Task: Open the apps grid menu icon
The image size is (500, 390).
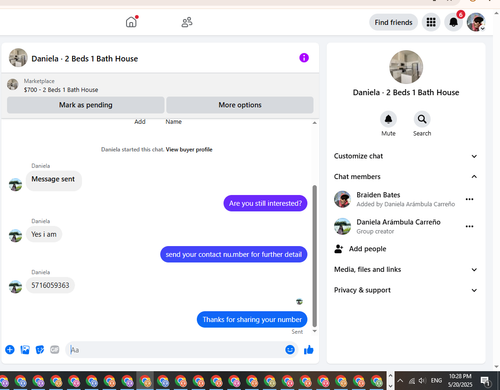Action: pos(431,22)
